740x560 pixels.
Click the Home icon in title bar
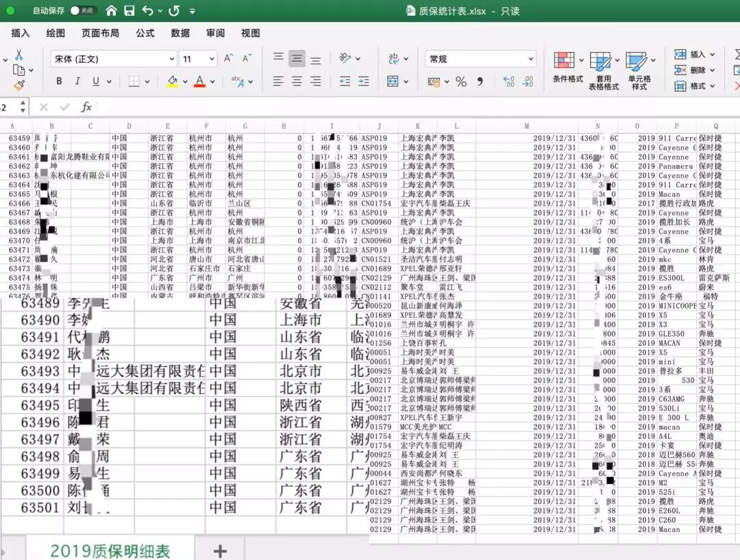[x=111, y=10]
